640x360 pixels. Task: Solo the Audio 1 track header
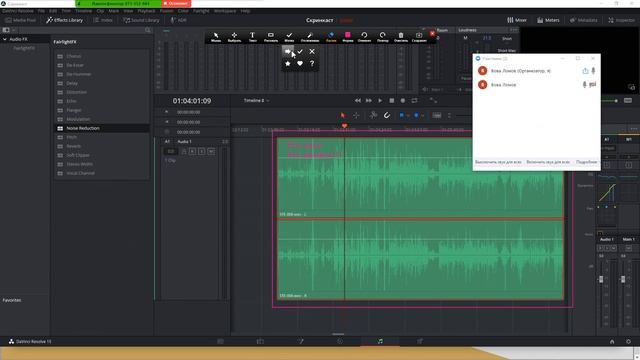click(202, 151)
